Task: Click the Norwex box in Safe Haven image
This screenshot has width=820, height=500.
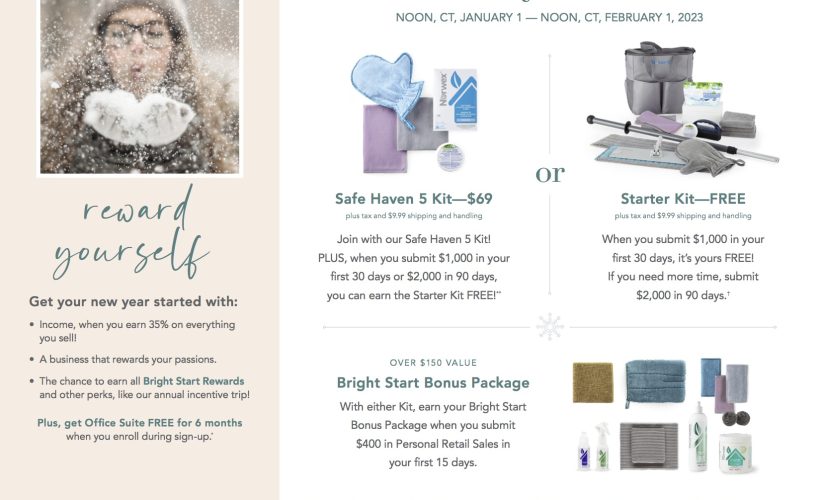Action: pos(456,99)
